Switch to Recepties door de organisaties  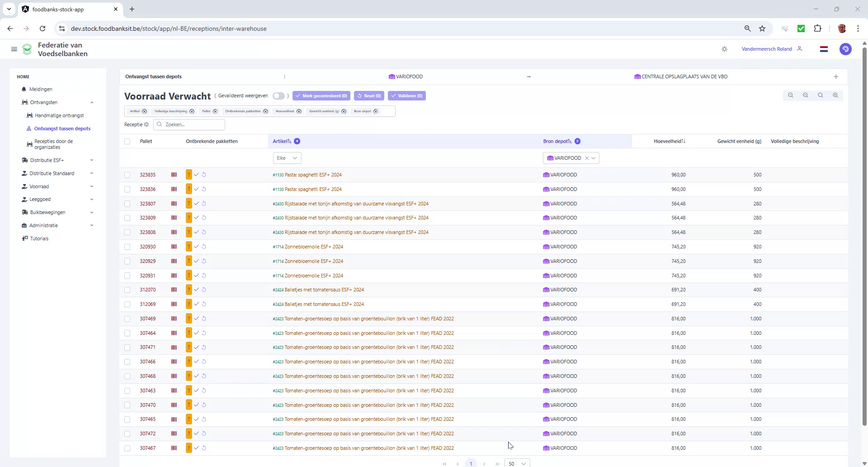[x=54, y=144]
